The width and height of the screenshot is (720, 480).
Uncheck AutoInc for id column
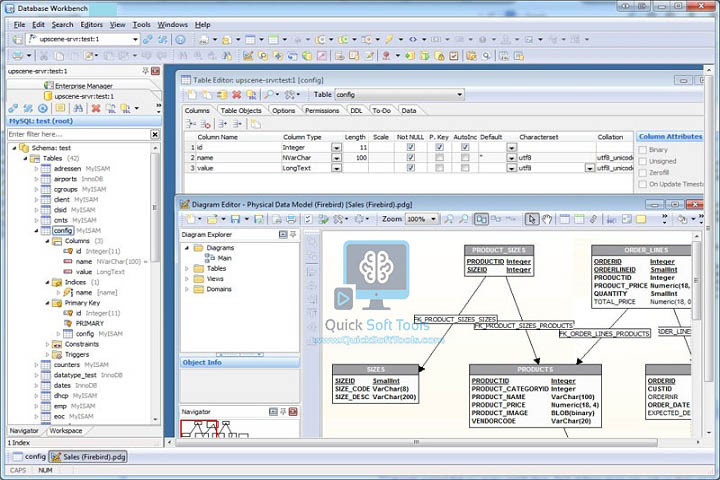pyautogui.click(x=465, y=147)
